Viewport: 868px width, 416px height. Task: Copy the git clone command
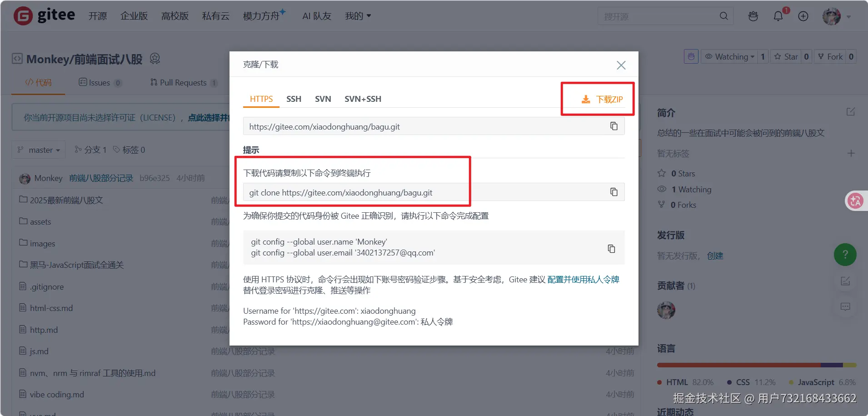[614, 192]
